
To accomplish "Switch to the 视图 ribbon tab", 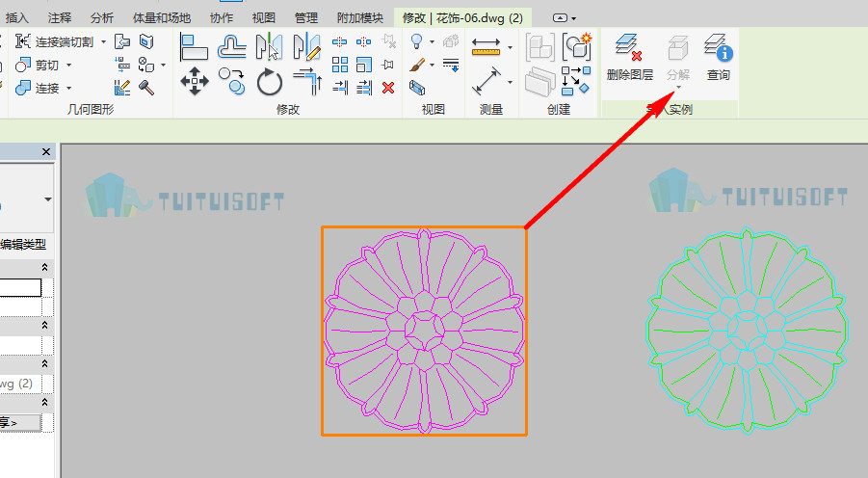I will tap(264, 17).
